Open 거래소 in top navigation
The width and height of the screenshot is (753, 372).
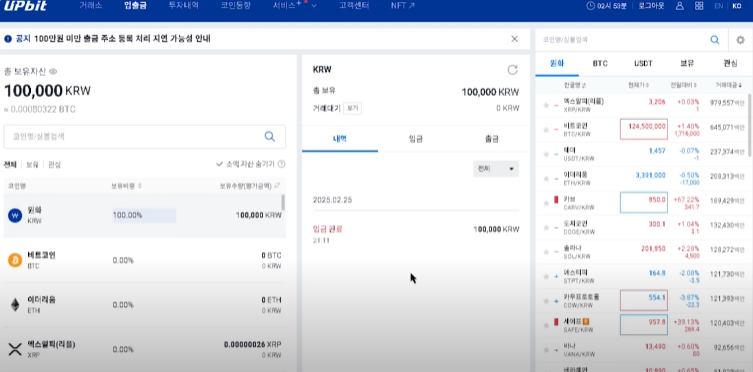point(90,6)
